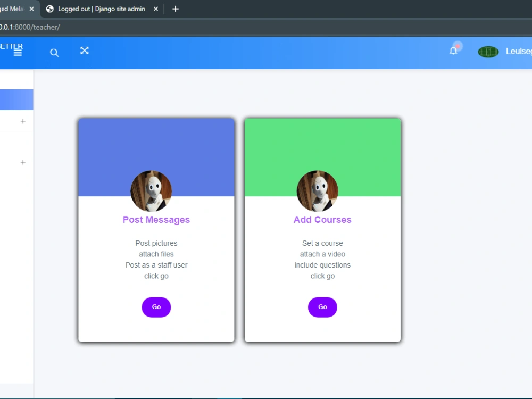Click the robot avatar on Post Messages card

[151, 191]
